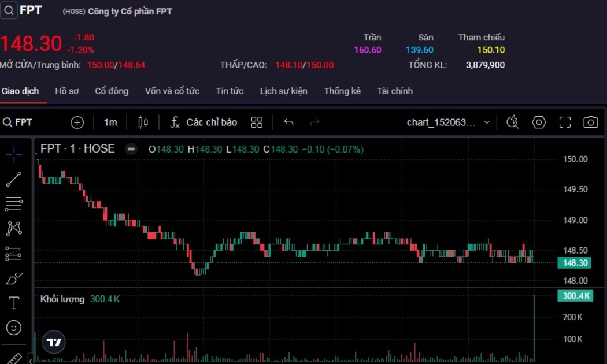This screenshot has width=607, height=364.
Task: Click the 148.30 current price label on axis
Action: pos(575,263)
